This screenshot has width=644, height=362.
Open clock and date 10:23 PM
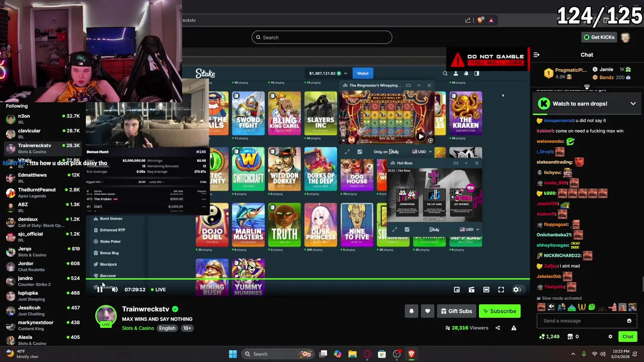click(621, 354)
